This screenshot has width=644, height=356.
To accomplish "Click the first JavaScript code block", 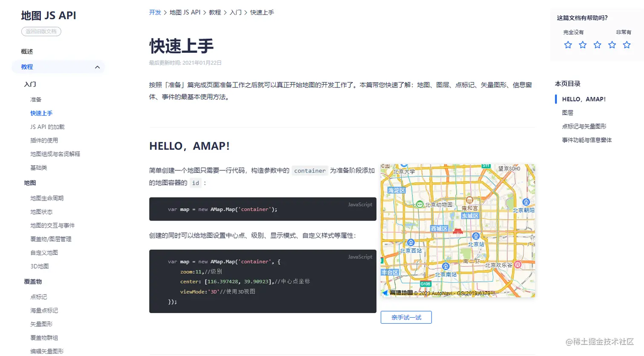I will (x=263, y=209).
